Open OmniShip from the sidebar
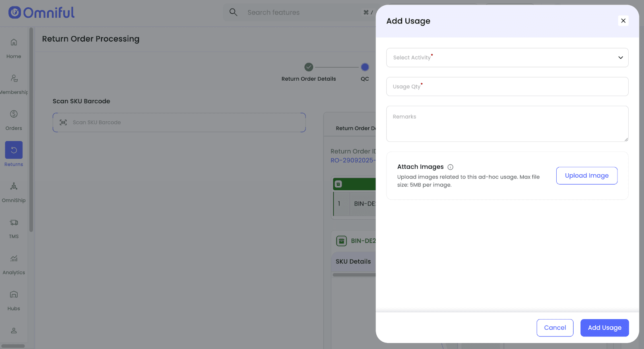The image size is (644, 349). click(14, 186)
